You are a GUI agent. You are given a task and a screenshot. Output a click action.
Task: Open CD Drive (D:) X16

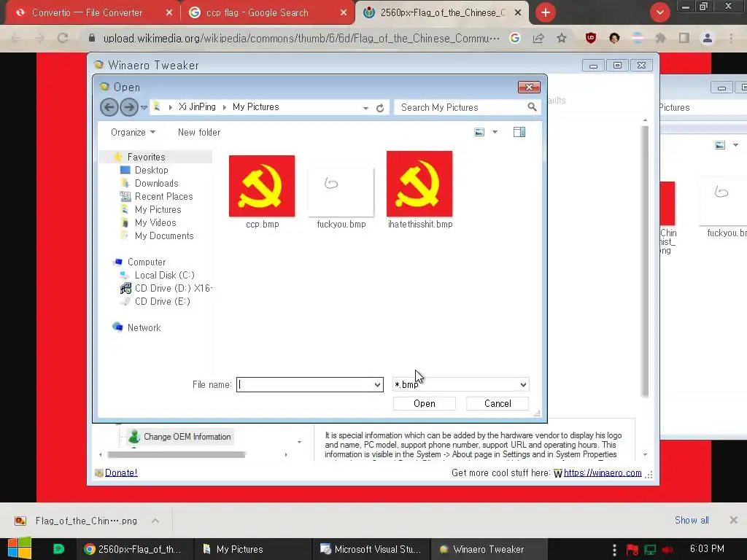pos(173,288)
